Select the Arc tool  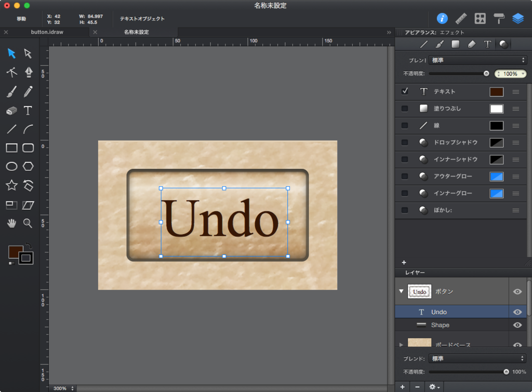[28, 129]
